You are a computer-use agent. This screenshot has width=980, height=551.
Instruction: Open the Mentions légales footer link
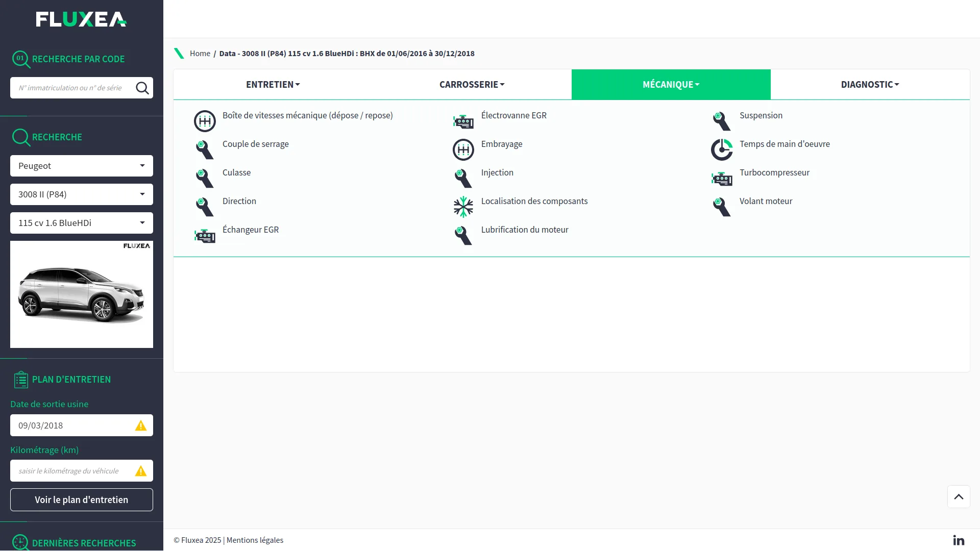(255, 540)
